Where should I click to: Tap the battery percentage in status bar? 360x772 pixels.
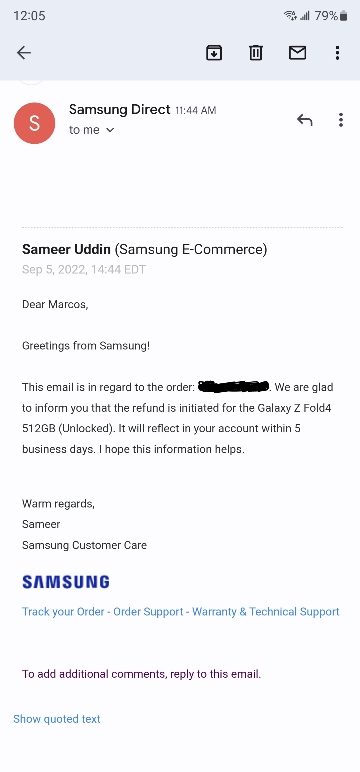(x=326, y=16)
